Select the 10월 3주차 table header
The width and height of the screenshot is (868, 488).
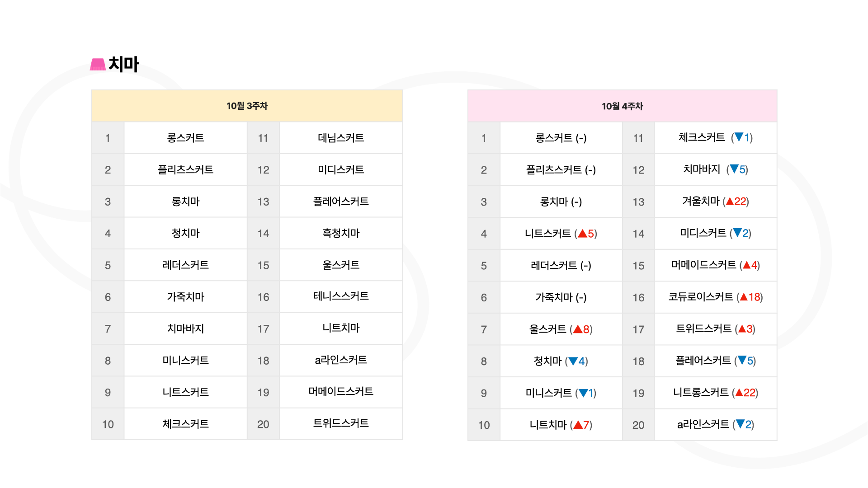coord(247,106)
